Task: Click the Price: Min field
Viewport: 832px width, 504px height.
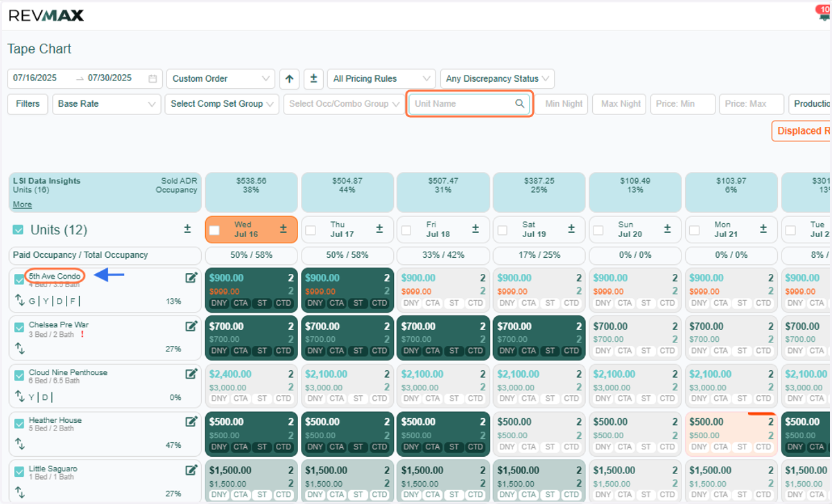Action: (682, 104)
